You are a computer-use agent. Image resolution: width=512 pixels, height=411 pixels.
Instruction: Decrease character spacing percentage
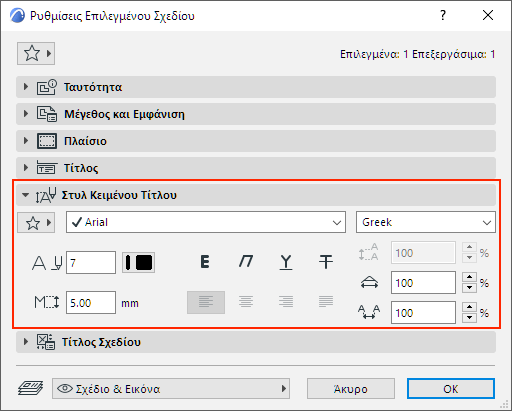(x=469, y=318)
